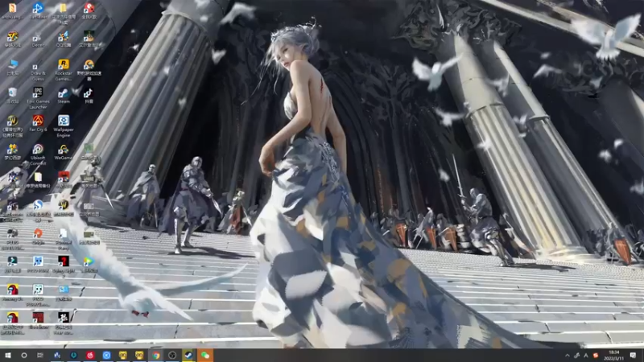
Task: Switch to Google Chrome on the taskbar
Action: (155, 355)
